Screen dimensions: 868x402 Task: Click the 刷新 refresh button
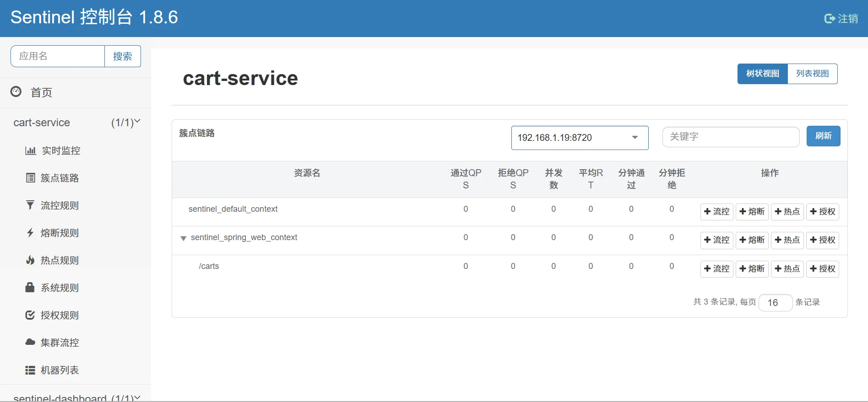[x=823, y=136]
